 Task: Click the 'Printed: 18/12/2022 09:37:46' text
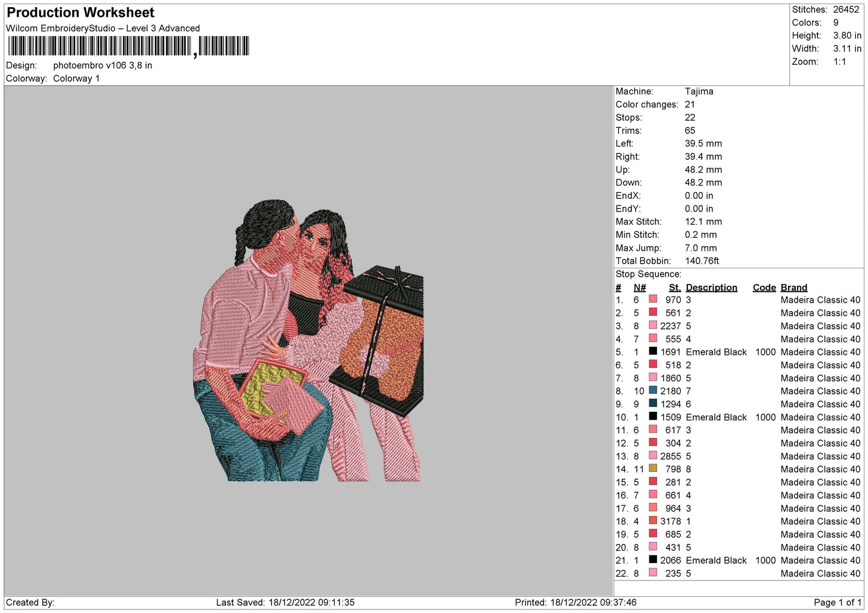click(x=575, y=603)
